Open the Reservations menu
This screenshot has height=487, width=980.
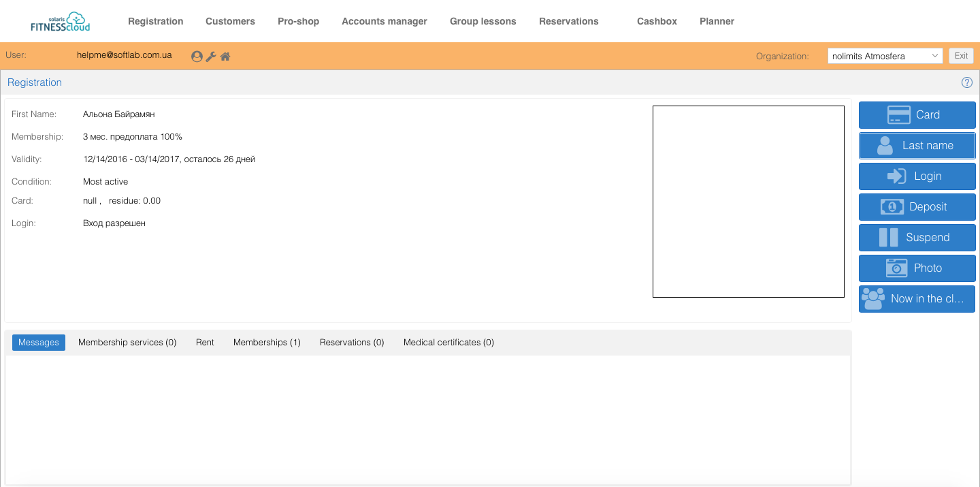(x=569, y=21)
